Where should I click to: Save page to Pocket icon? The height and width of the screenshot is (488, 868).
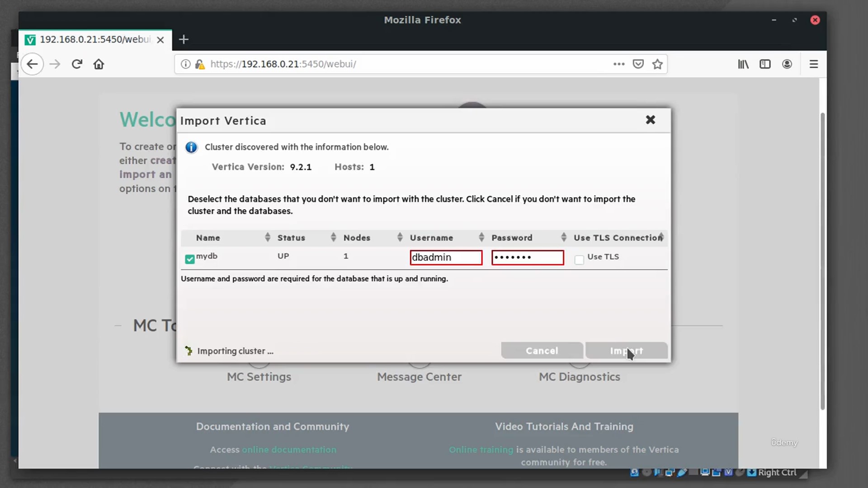pyautogui.click(x=638, y=64)
